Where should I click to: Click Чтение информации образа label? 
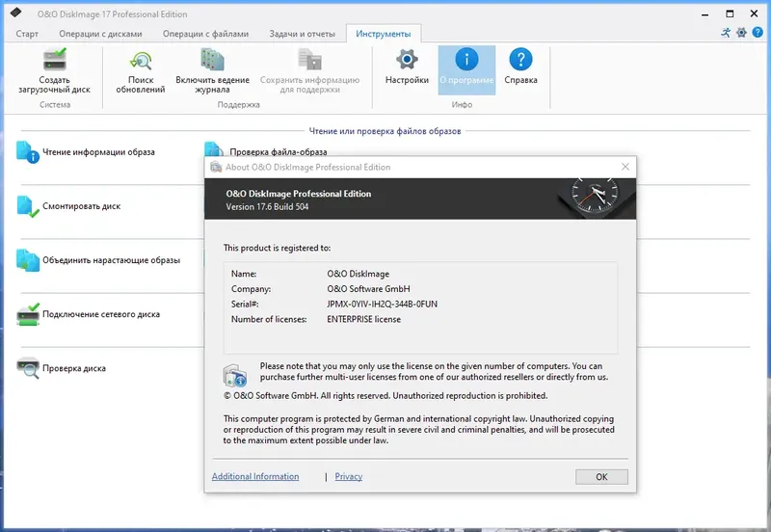(x=98, y=152)
